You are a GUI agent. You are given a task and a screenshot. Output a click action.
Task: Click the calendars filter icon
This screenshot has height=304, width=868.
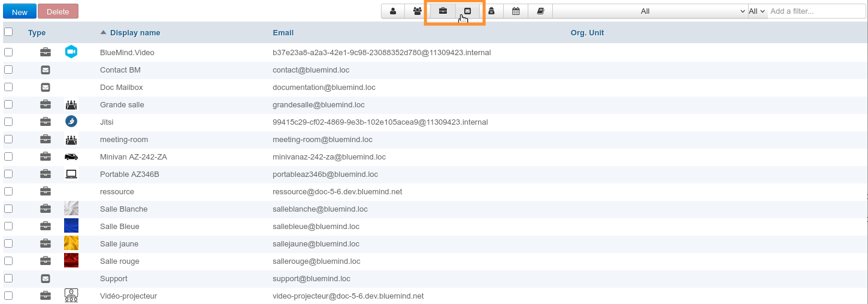coord(515,11)
